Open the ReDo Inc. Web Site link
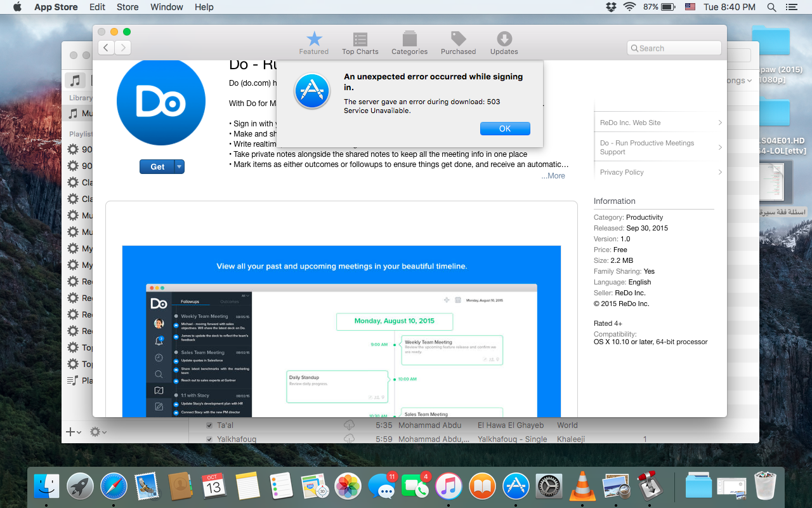Screen dimensions: 812x508 pyautogui.click(x=660, y=123)
